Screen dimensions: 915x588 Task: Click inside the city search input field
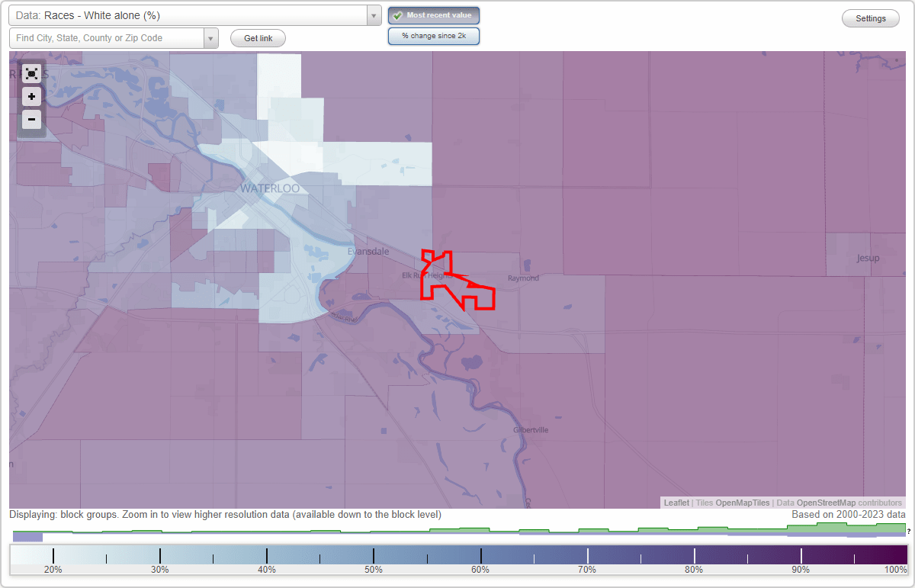click(x=107, y=37)
